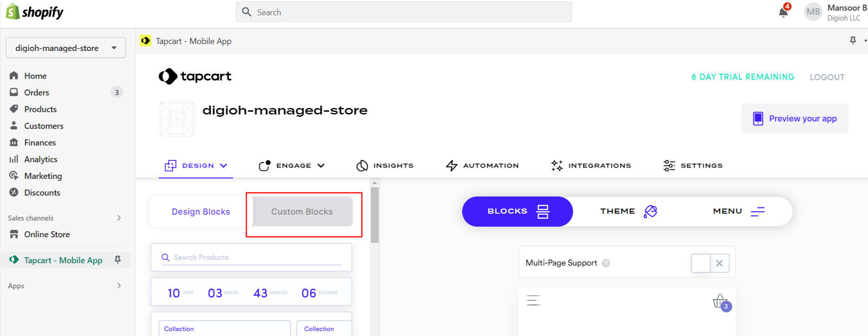Viewport: 868px width, 336px height.
Task: Click the Products tag icon
Action: point(14,109)
